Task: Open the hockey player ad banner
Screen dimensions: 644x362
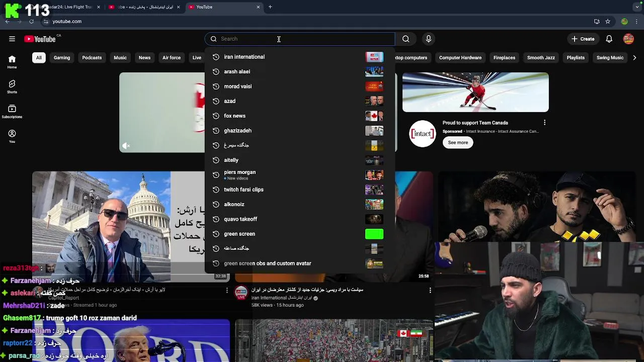Action: coord(475,92)
